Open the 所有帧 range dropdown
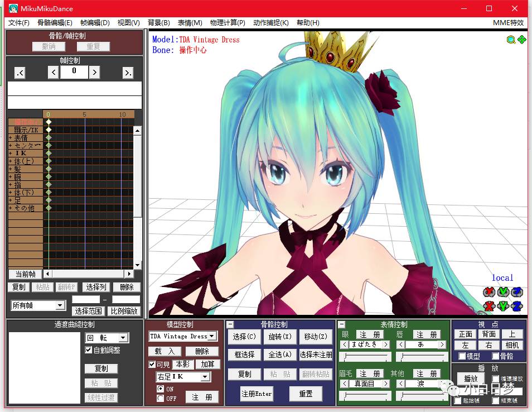Viewport: 532px width, 412px height. click(x=60, y=305)
